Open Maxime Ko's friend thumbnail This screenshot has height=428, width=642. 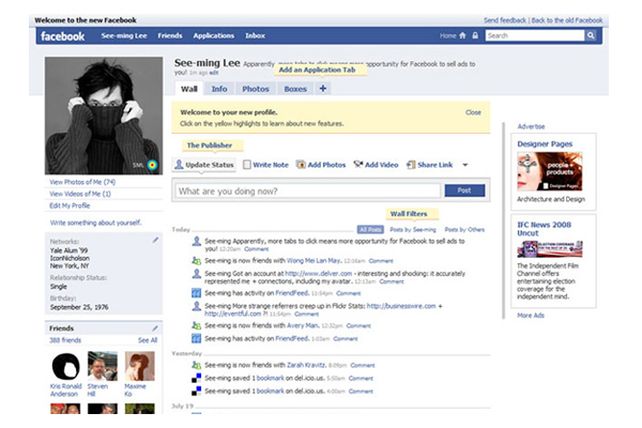tap(140, 366)
